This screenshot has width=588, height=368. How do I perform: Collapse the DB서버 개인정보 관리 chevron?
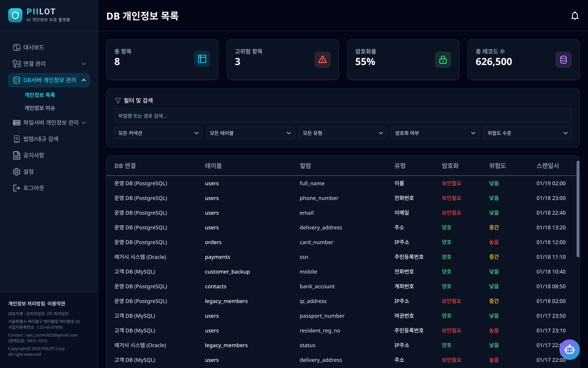(84, 80)
